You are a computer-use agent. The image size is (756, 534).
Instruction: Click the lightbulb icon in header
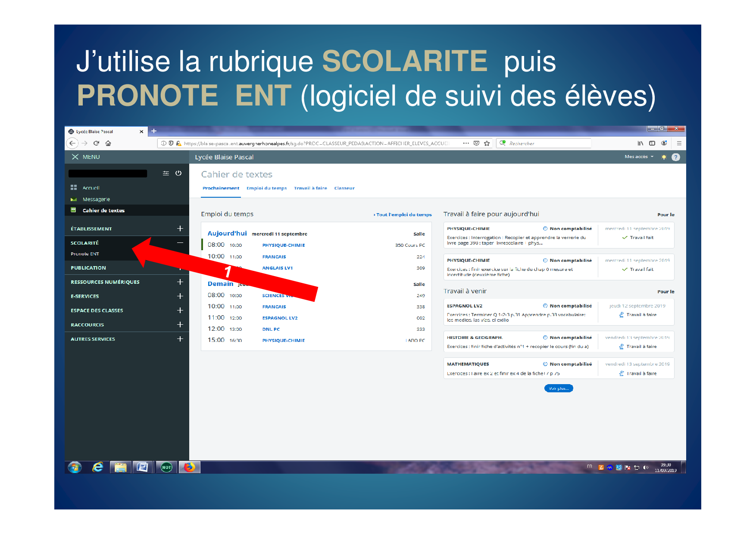tap(664, 157)
